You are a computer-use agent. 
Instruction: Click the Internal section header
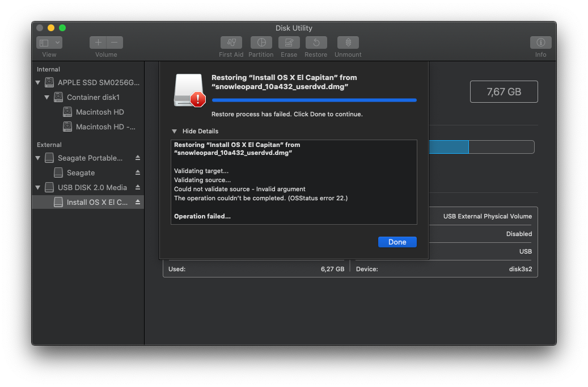[48, 69]
